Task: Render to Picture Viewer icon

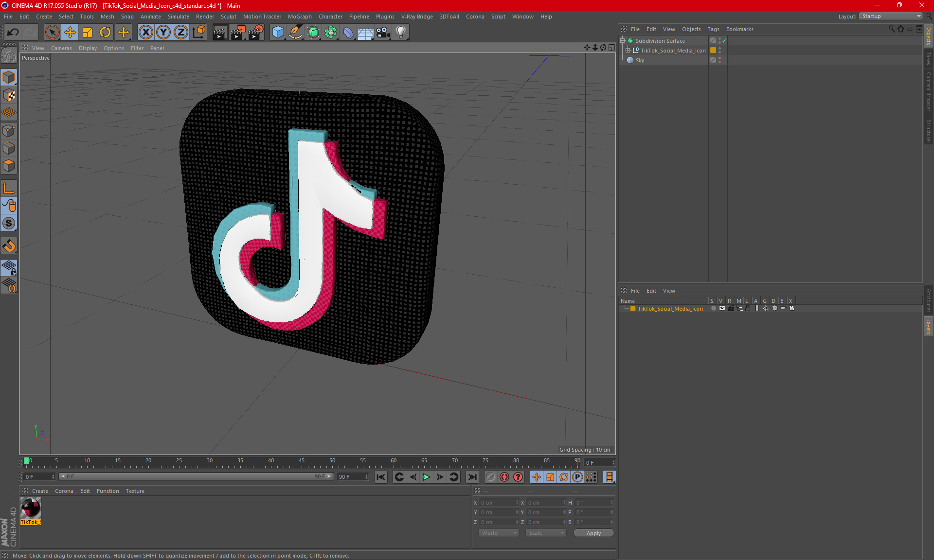Action: 238,33
